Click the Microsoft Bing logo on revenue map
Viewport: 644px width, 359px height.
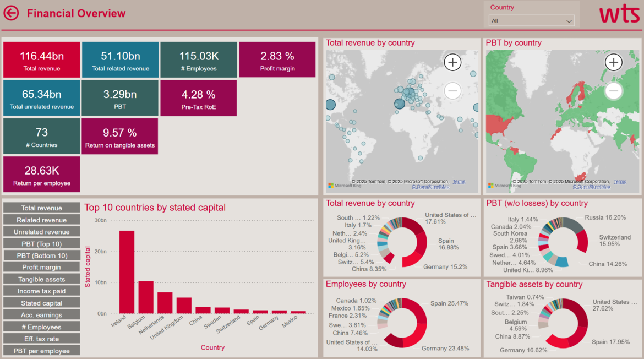pyautogui.click(x=345, y=186)
